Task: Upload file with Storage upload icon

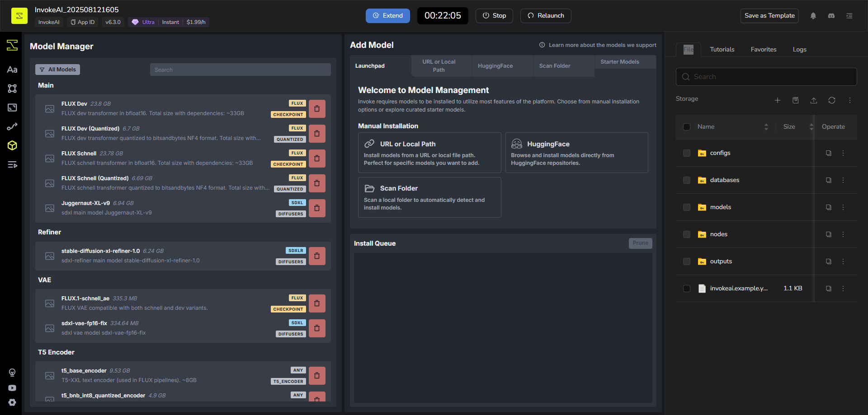Action: (x=814, y=100)
